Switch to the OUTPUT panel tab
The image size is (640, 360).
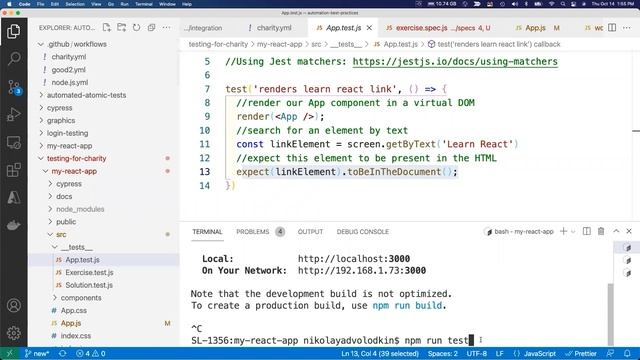310,232
